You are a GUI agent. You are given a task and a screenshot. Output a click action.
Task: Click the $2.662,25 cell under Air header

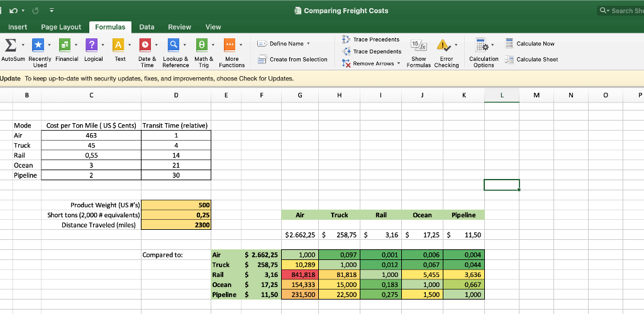point(300,235)
